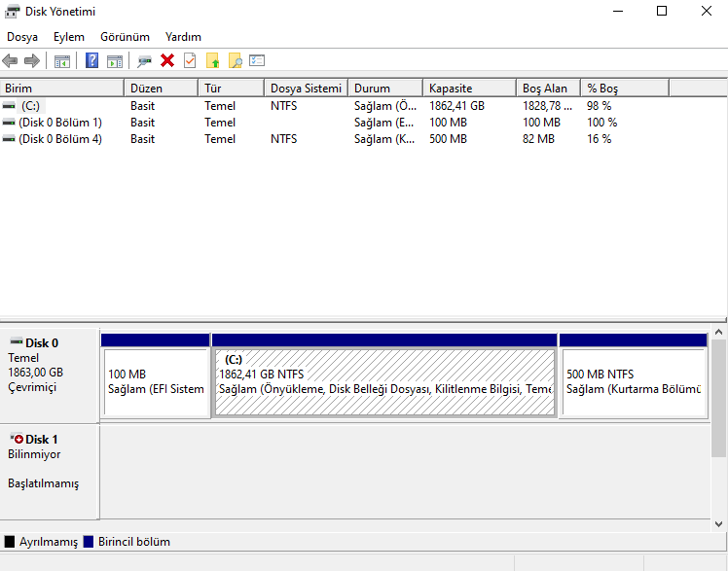Click the 1828,78 free space cell
The width and height of the screenshot is (728, 571).
[x=547, y=106]
